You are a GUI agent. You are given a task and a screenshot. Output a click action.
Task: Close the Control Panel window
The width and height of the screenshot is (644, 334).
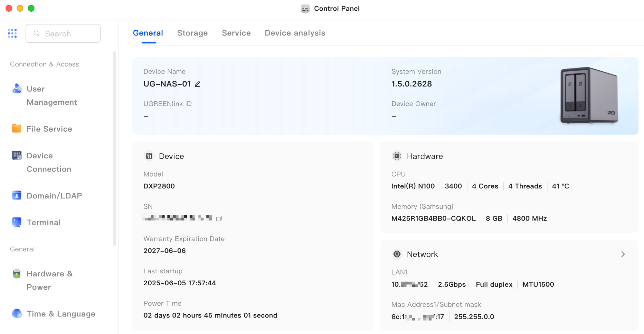tap(9, 8)
